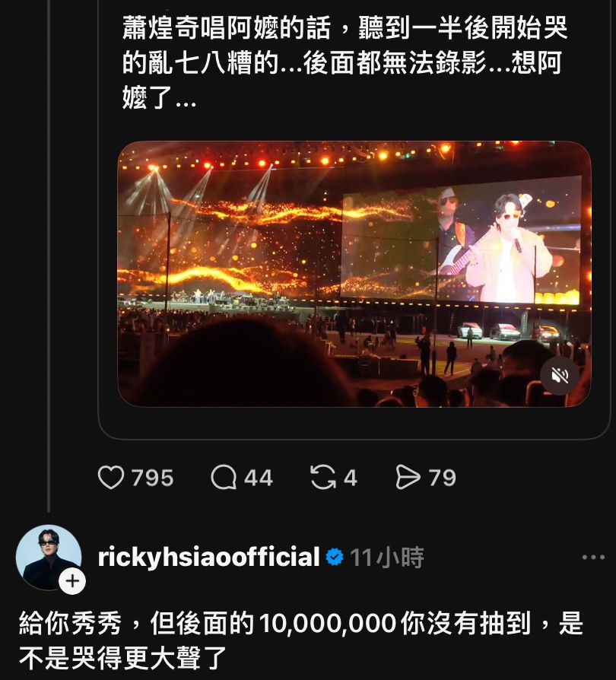
Task: Open the quoted post text about 蕭煌奇
Action: click(345, 63)
